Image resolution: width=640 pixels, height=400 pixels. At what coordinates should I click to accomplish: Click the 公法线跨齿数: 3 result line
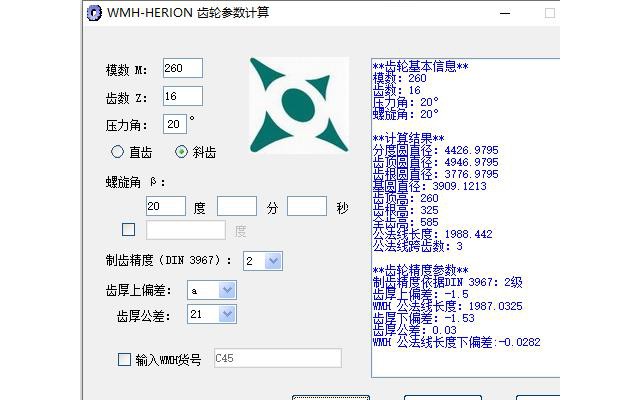[418, 247]
